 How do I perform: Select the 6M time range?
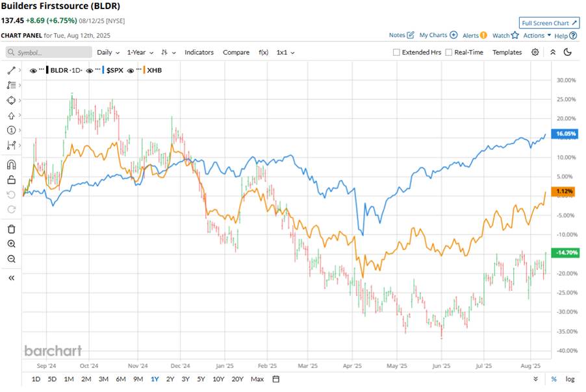click(121, 379)
